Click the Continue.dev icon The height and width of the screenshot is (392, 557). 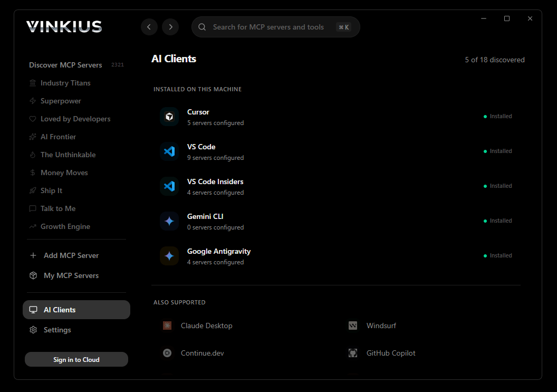167,353
